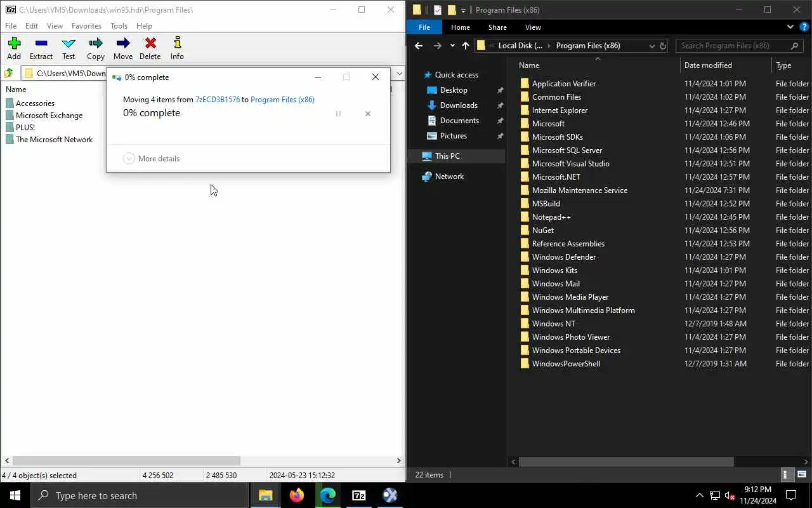Expand the Explorer ribbon chevron
812x508 pixels.
790,27
